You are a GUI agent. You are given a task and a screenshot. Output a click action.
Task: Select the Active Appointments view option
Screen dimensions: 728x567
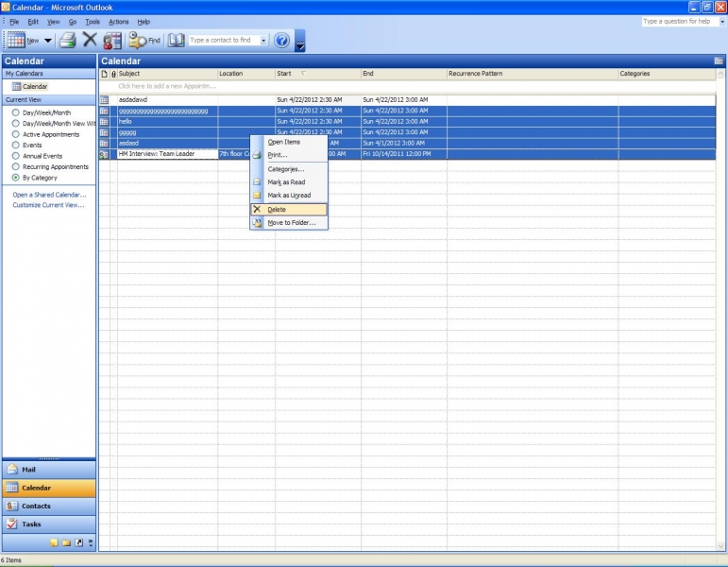(x=15, y=134)
